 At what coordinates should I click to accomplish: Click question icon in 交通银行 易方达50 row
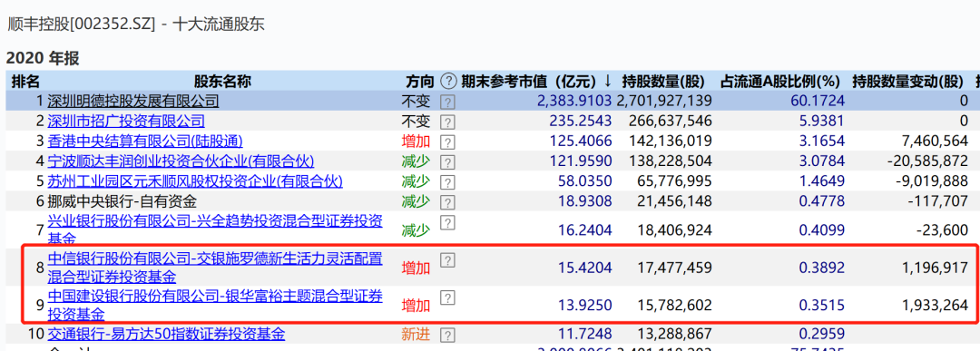[x=447, y=336]
